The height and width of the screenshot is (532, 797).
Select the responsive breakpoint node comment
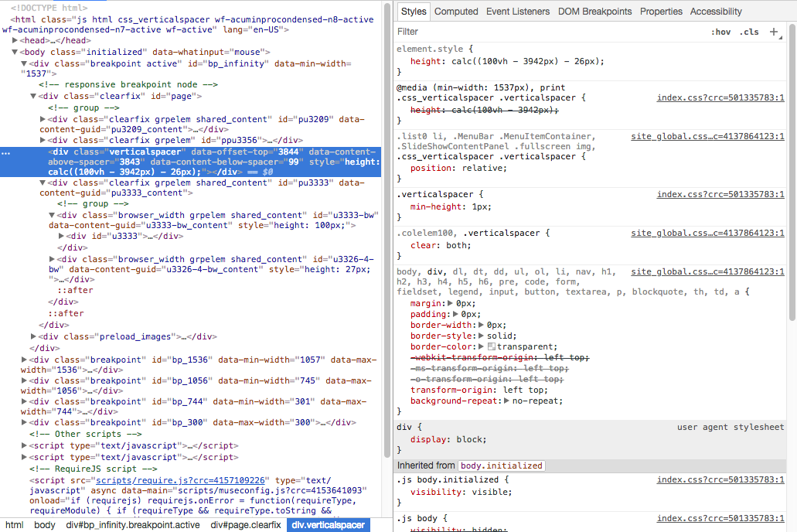(128, 84)
